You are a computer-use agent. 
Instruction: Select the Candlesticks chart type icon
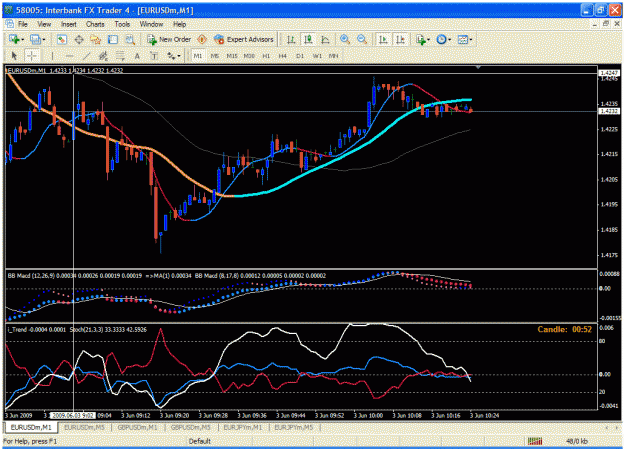[x=308, y=39]
